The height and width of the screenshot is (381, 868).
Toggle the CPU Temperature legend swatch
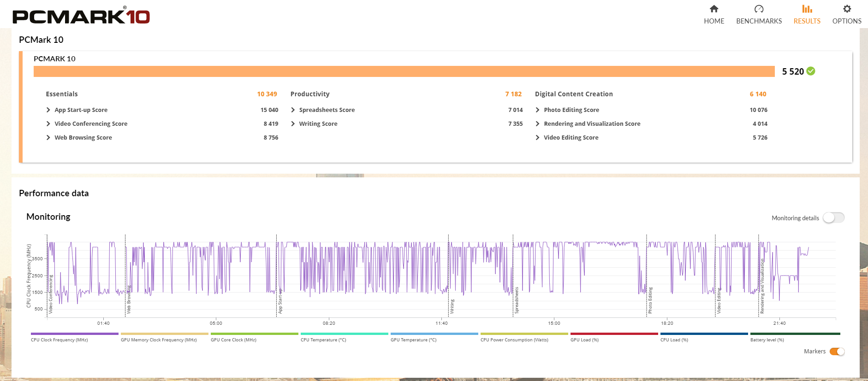[x=345, y=334]
